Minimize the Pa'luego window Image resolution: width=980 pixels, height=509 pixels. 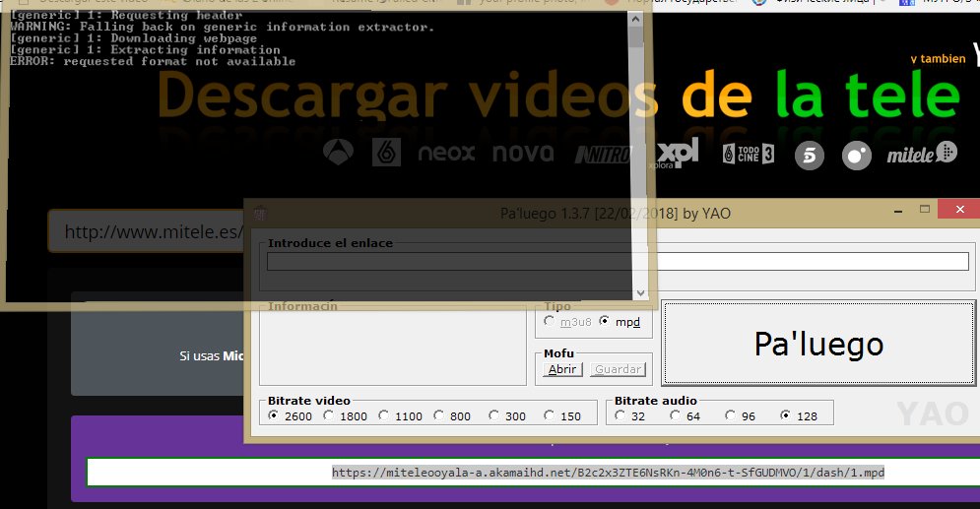coord(898,211)
